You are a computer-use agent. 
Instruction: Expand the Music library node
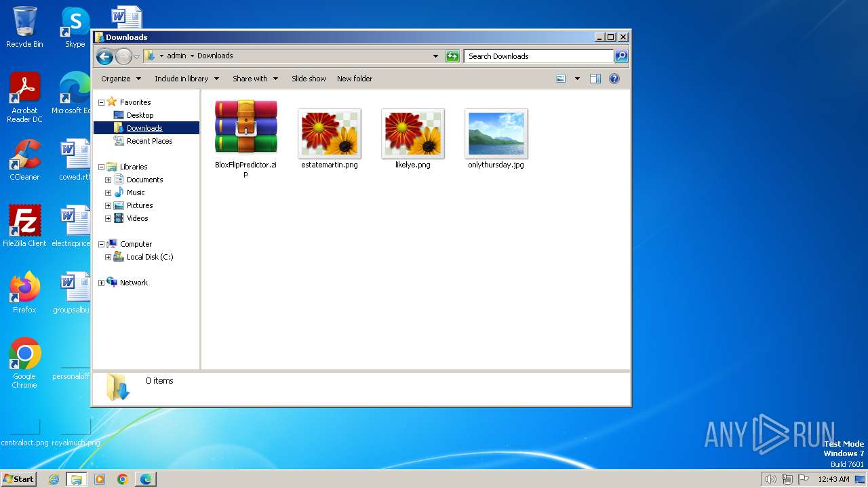coord(108,192)
